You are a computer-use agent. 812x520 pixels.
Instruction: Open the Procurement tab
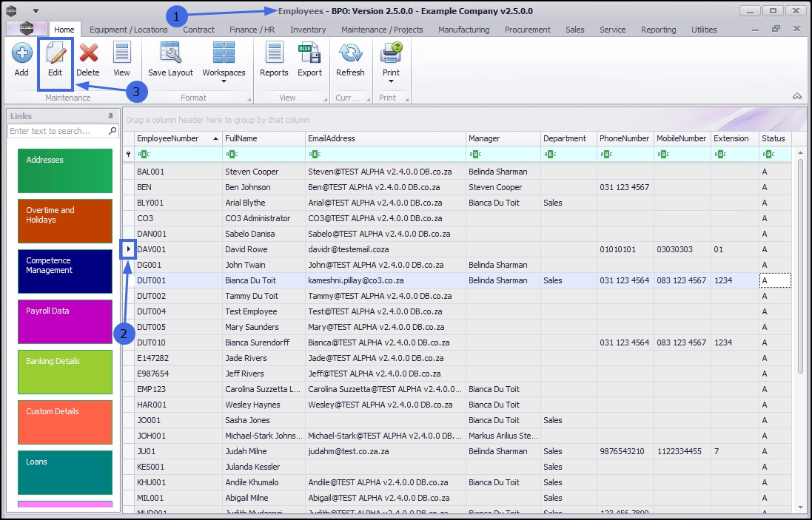click(x=527, y=30)
